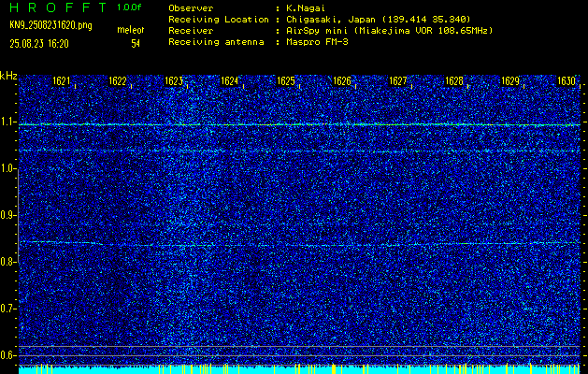Screen dimensions: 588x374
Task: Click the 1627 time marker
Action: point(398,80)
